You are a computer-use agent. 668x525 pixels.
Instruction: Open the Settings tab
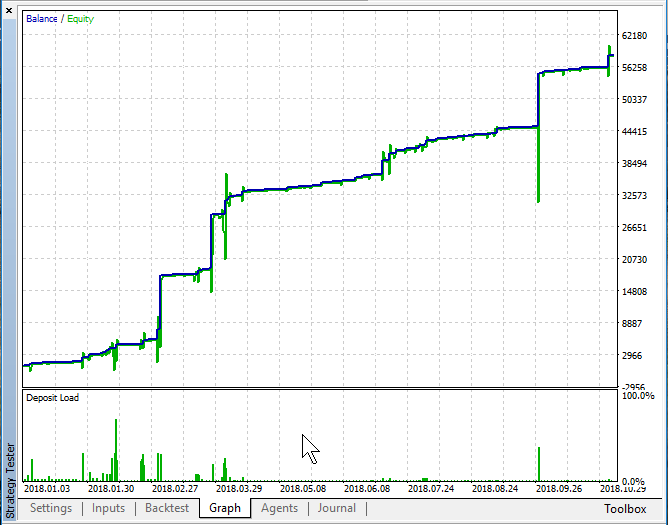(51, 508)
